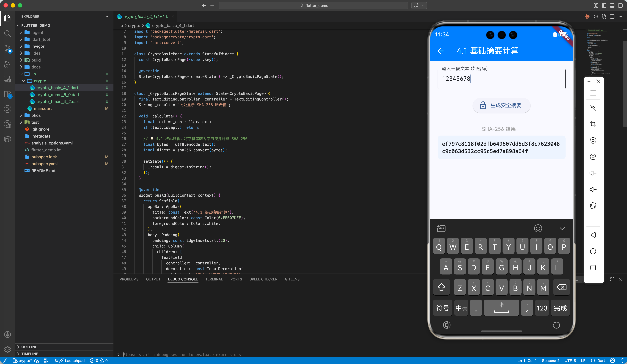Switch to the TERMINAL tab
Viewport: 627px width, 364px height.
[x=214, y=279]
